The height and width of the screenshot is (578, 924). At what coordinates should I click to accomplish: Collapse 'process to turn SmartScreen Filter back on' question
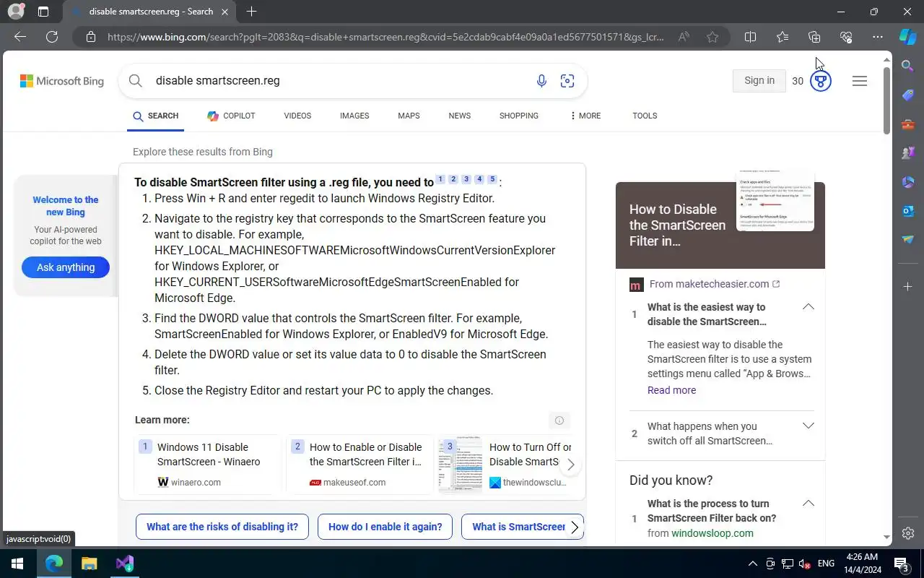[808, 503]
